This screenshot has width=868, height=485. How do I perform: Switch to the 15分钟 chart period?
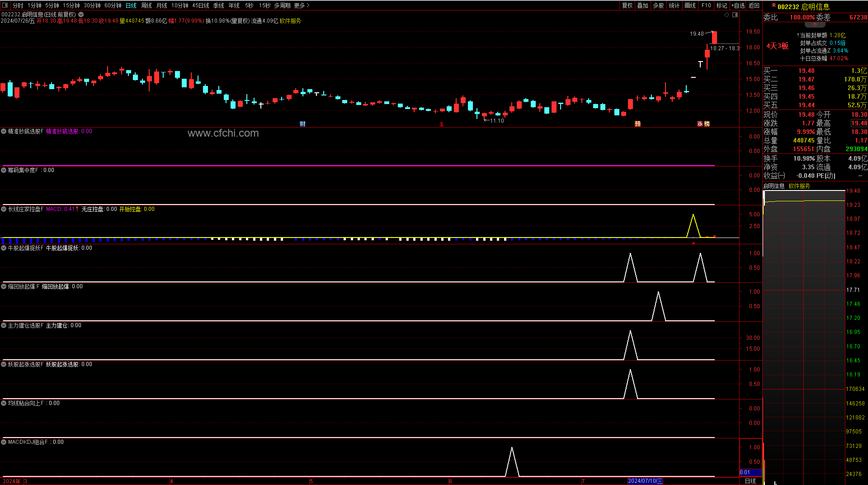pos(71,5)
